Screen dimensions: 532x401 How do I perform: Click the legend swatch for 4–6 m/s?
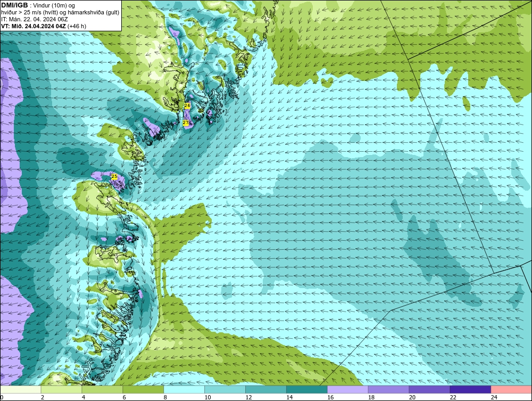pyautogui.click(x=102, y=389)
